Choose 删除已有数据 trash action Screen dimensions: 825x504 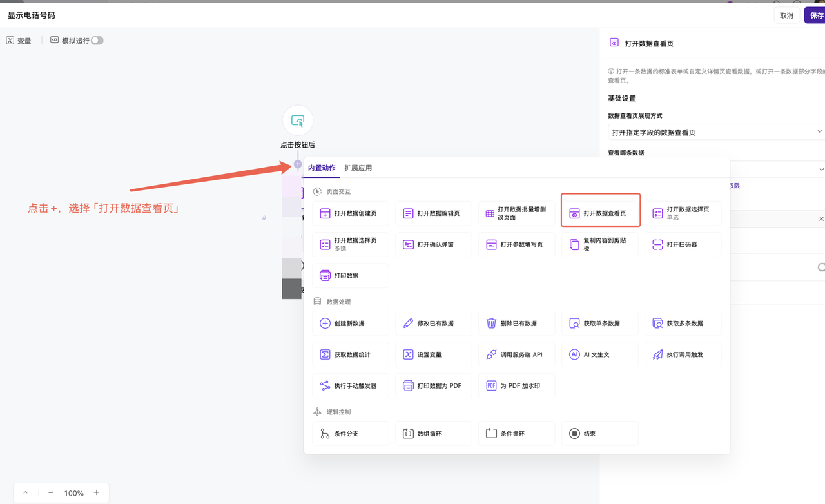pos(517,324)
